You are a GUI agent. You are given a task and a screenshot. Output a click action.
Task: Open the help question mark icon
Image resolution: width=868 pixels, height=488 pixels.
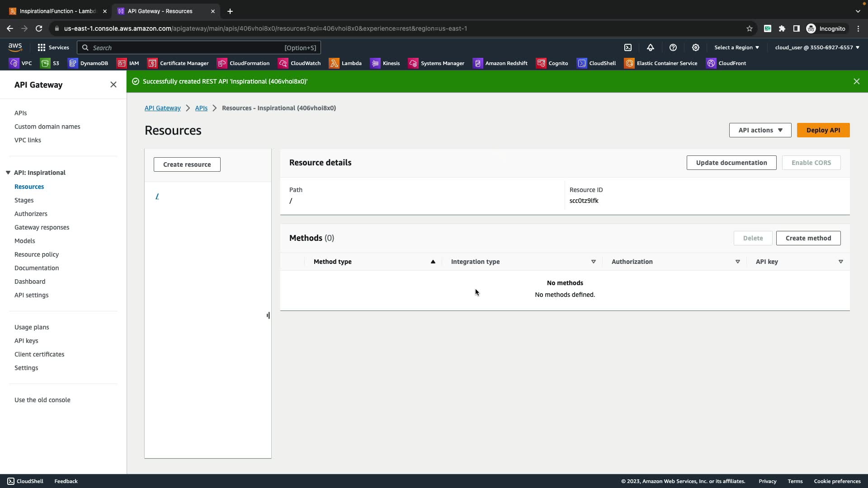point(673,47)
